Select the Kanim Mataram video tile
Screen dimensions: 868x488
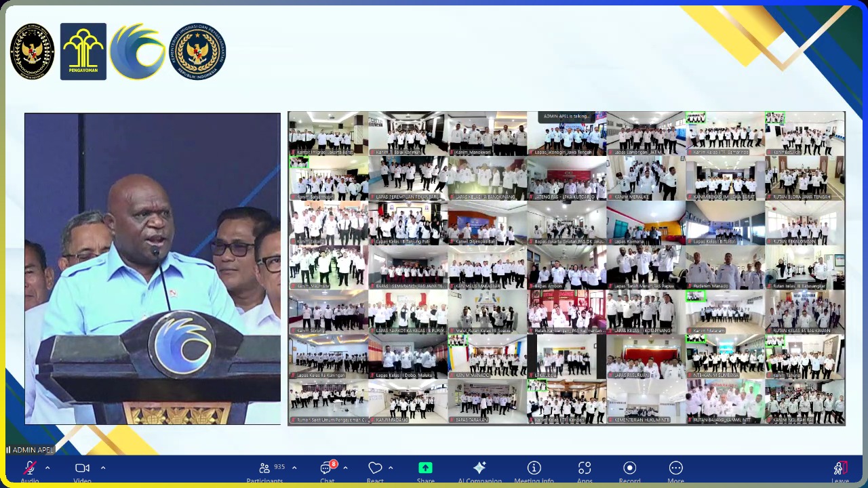(726, 312)
